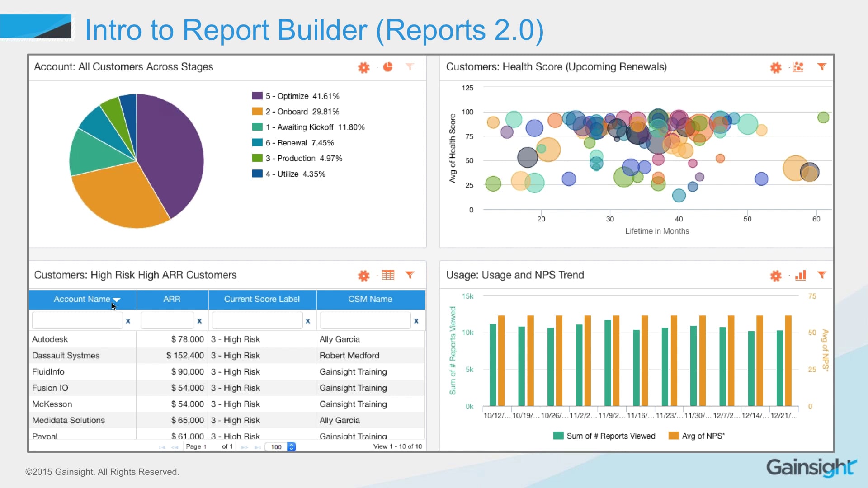The image size is (868, 488).
Task: Open settings gear for Health Score panel
Action: 776,68
